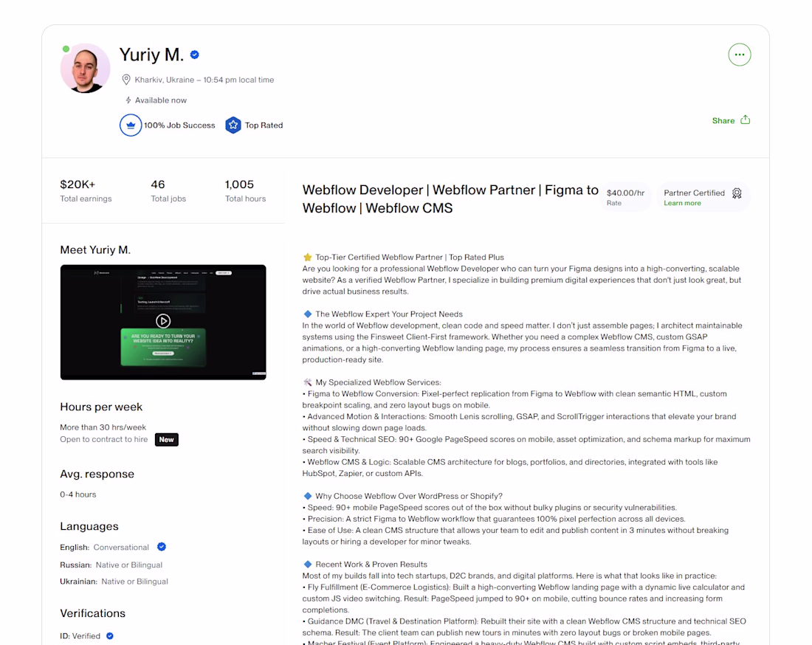Click 'Top-Tier Certified Webflow Partner | Top Rated Plus'
The width and height of the screenshot is (812, 645).
[x=410, y=258]
